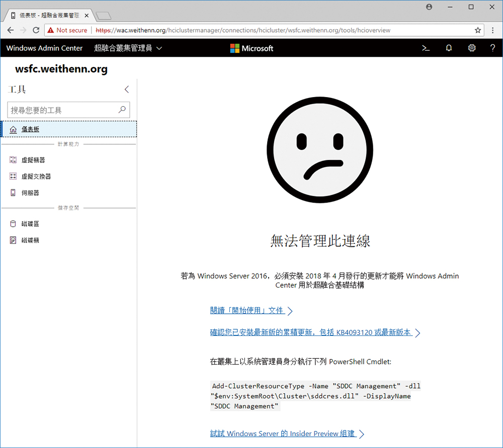Image resolution: width=503 pixels, height=448 pixels.
Task: Click the 磁碟機 drive icon
Action: tap(13, 240)
